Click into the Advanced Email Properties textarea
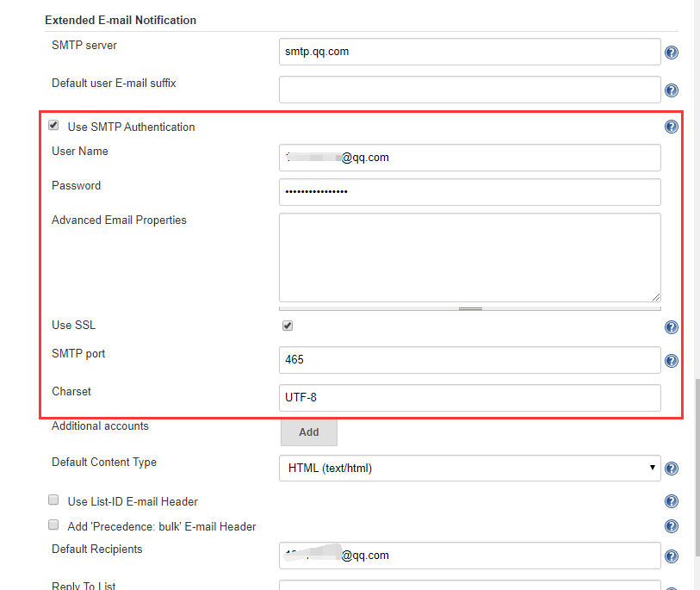 (x=469, y=257)
